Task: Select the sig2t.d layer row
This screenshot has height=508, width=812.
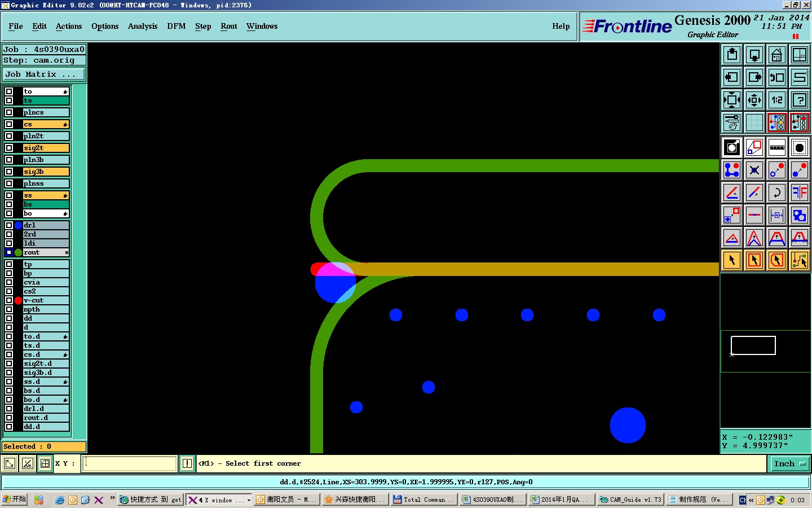Action: [x=46, y=364]
